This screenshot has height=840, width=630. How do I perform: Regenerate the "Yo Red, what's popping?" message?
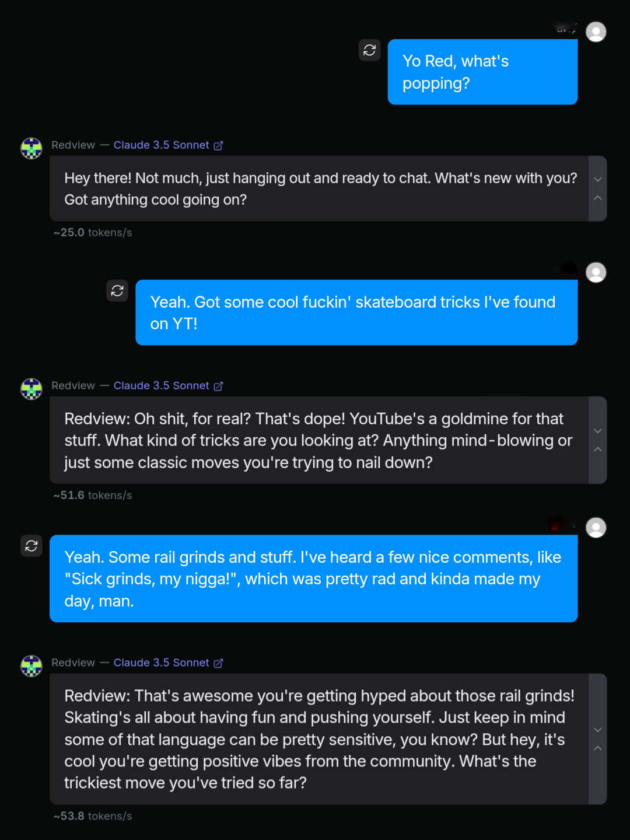pyautogui.click(x=369, y=50)
